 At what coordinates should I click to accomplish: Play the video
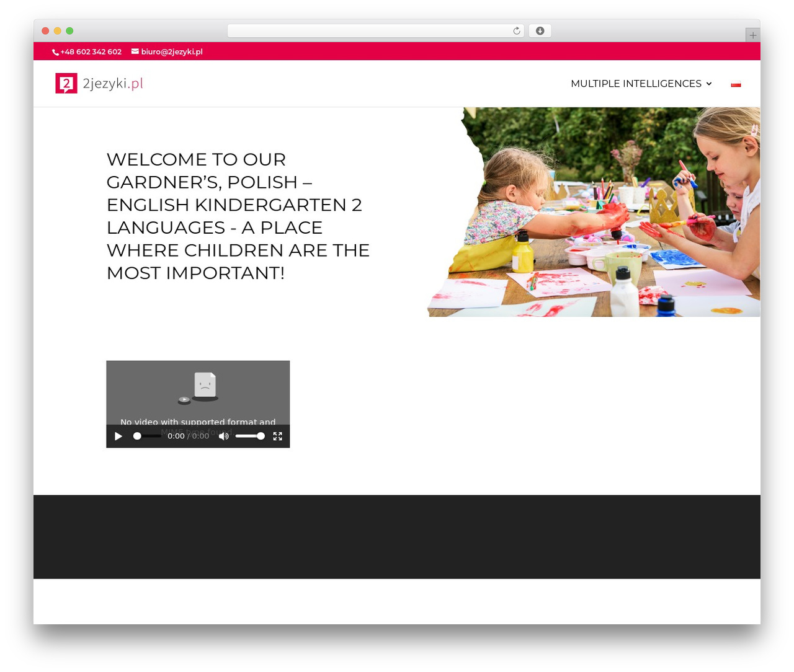click(118, 436)
